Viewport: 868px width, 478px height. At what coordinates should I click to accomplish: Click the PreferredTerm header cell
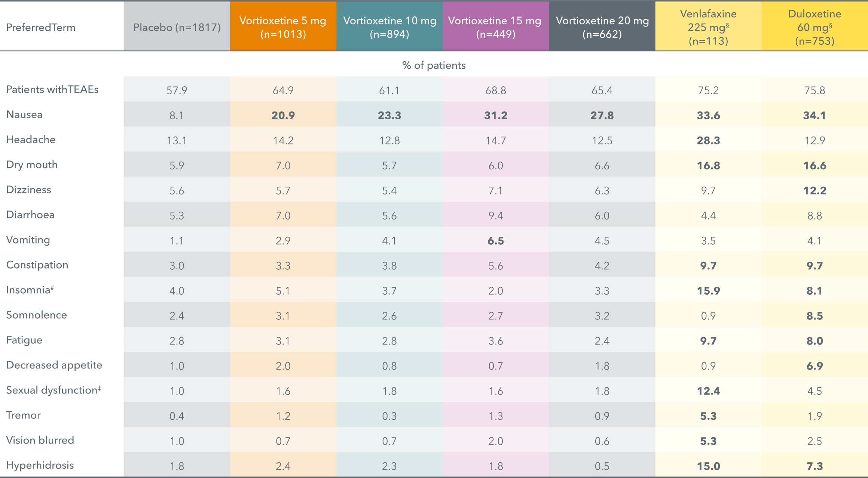coord(41,27)
